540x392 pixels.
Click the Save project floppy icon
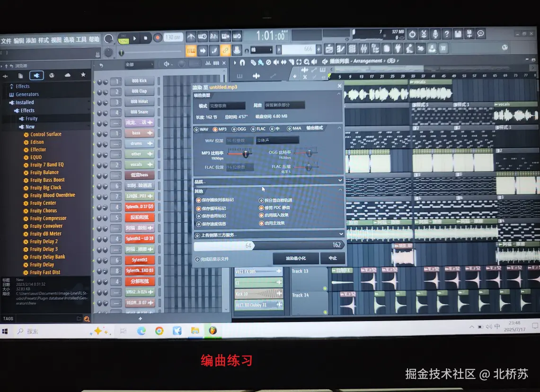458,34
